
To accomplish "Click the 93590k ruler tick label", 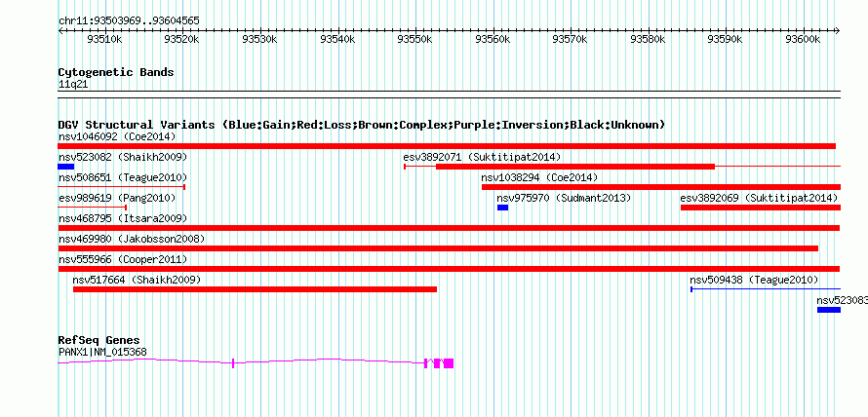I will 726,40.
